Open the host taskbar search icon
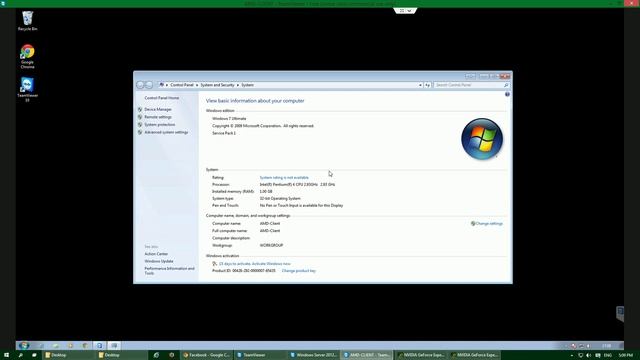Image resolution: width=640 pixels, height=360 pixels. click(x=20, y=355)
